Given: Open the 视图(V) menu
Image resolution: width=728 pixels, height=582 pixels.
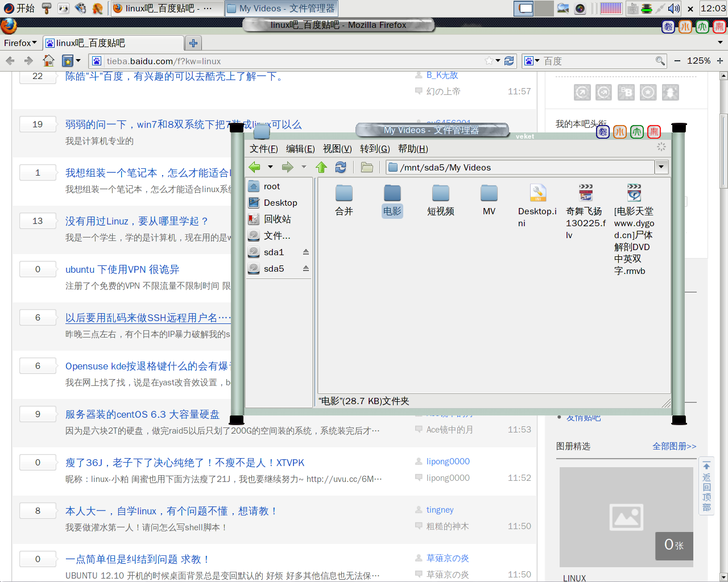Looking at the screenshot, I should point(337,149).
